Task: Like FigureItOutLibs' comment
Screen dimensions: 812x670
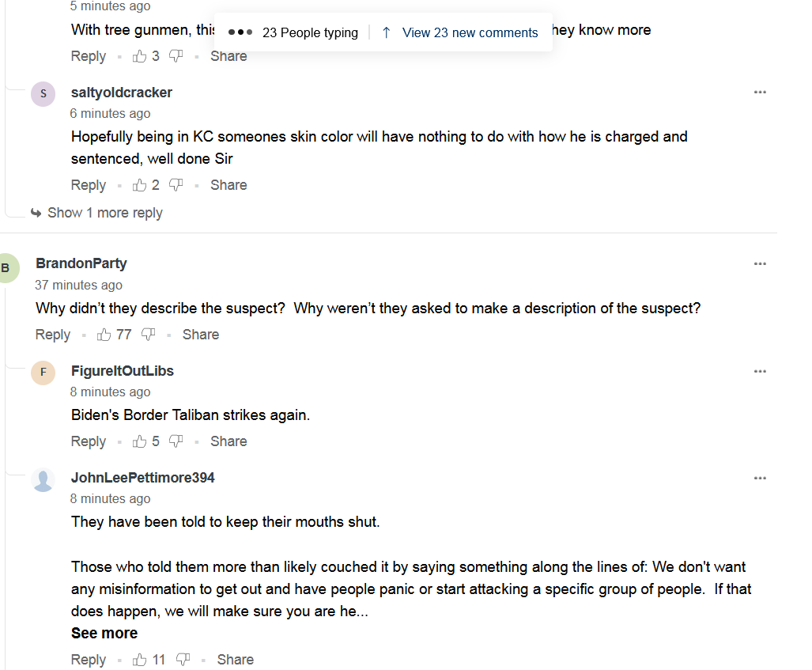Action: tap(140, 441)
